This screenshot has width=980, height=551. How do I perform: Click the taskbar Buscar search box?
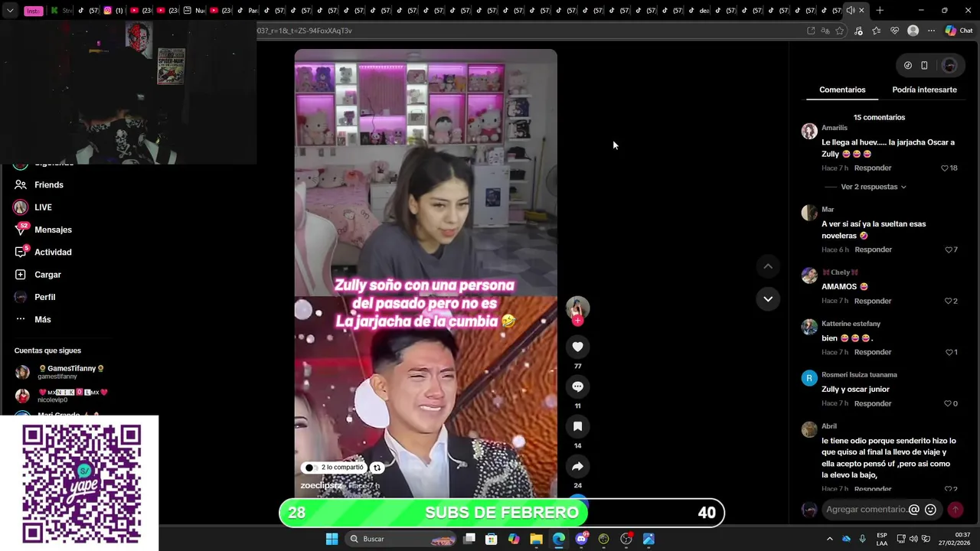tap(401, 539)
